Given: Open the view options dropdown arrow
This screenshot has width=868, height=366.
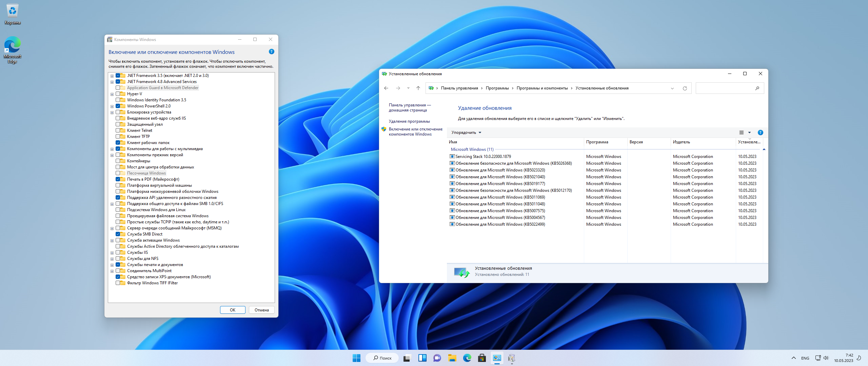Looking at the screenshot, I should click(750, 133).
